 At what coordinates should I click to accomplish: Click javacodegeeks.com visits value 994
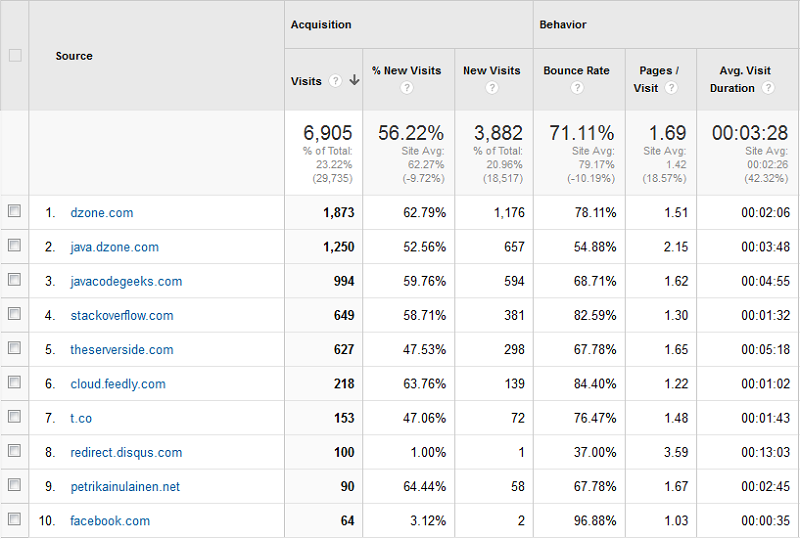[344, 281]
